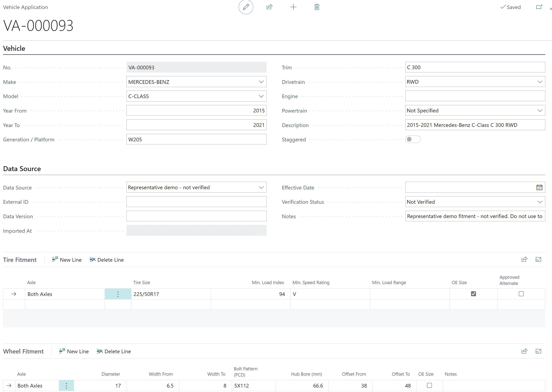Select the wheel fitment row arrow
The height and width of the screenshot is (392, 552).
[x=9, y=385]
